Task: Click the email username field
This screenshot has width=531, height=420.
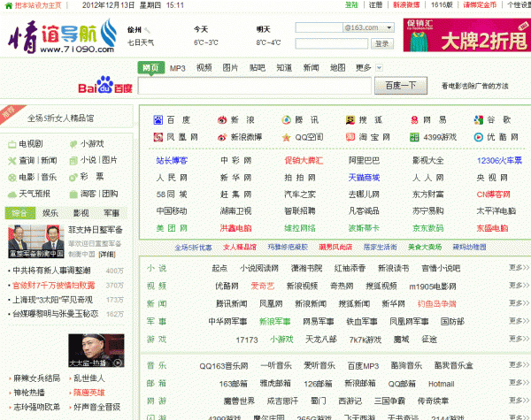Action: click(x=319, y=27)
